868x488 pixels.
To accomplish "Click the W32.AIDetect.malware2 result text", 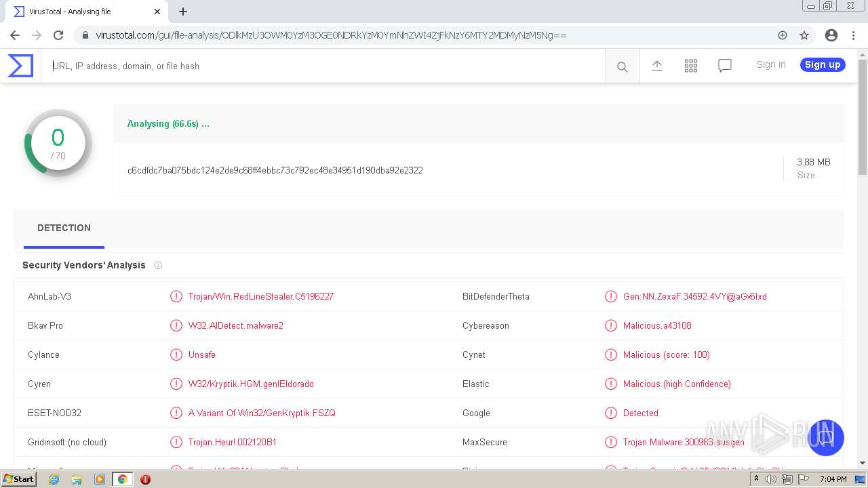I will pos(236,325).
